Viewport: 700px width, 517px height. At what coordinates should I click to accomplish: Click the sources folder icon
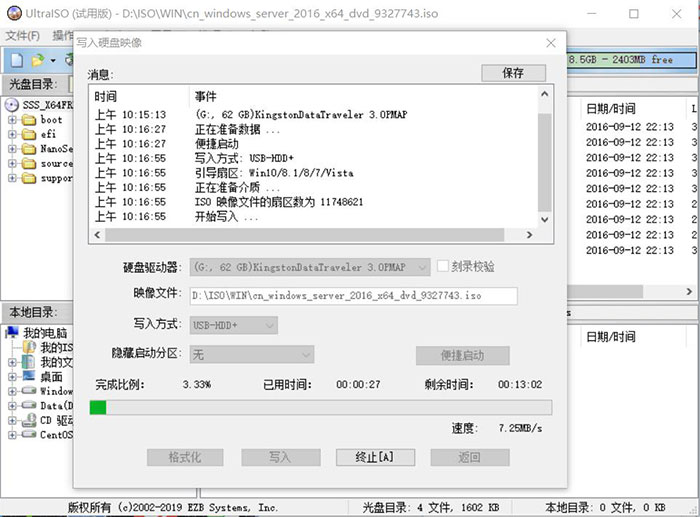(29, 164)
